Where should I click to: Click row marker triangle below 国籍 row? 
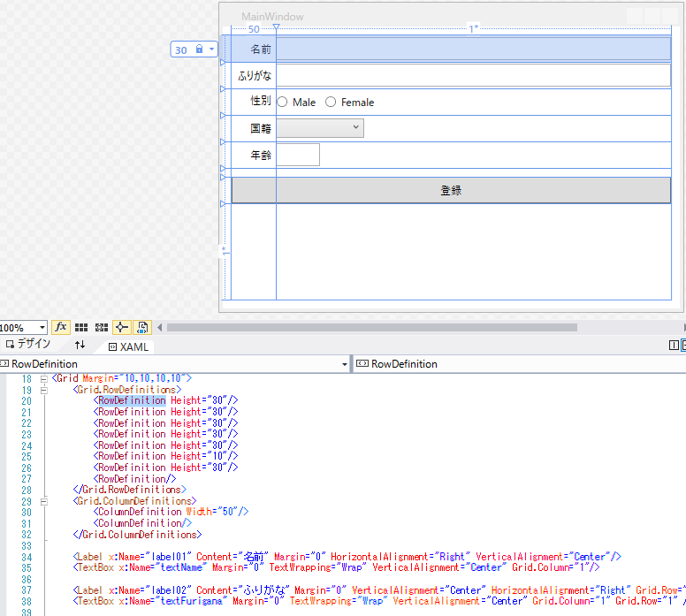pos(223,141)
